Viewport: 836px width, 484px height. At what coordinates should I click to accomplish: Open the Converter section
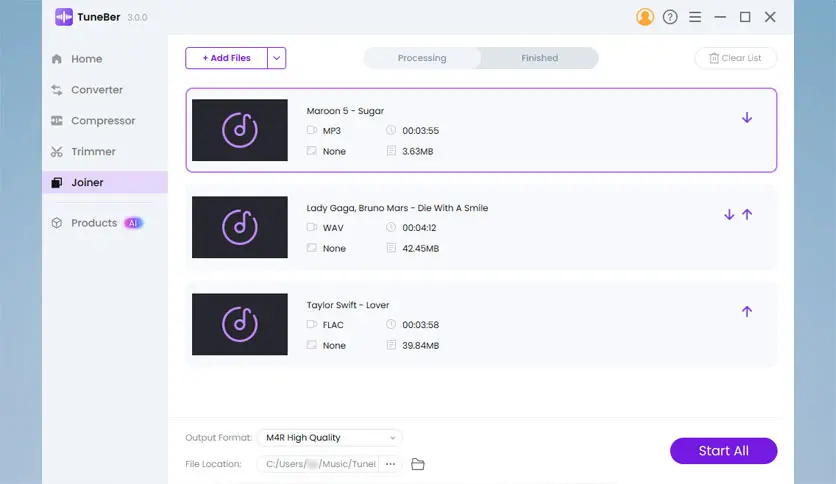[104, 90]
